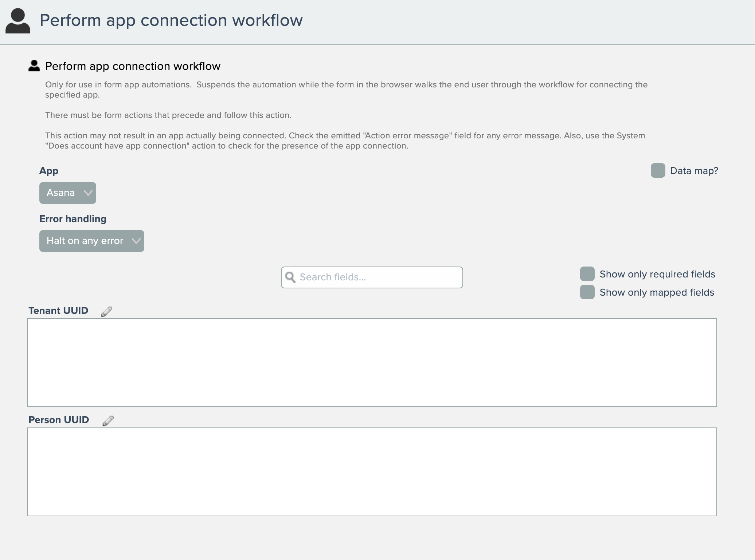Click the magnifier icon in search box
The height and width of the screenshot is (560, 755).
click(x=290, y=277)
